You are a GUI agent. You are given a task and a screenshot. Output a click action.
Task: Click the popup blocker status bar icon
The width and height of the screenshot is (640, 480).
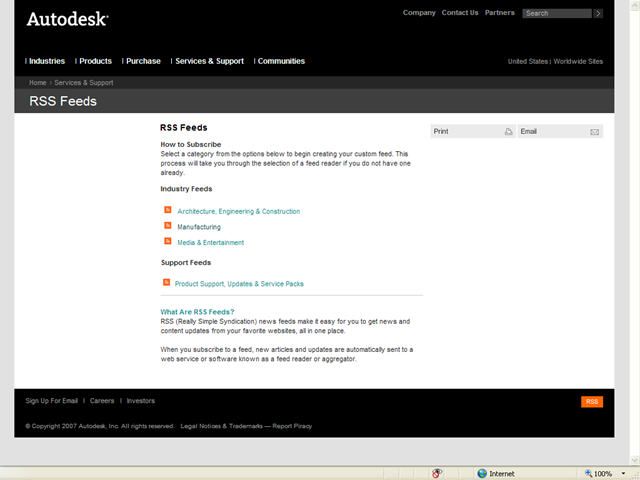pos(437,473)
